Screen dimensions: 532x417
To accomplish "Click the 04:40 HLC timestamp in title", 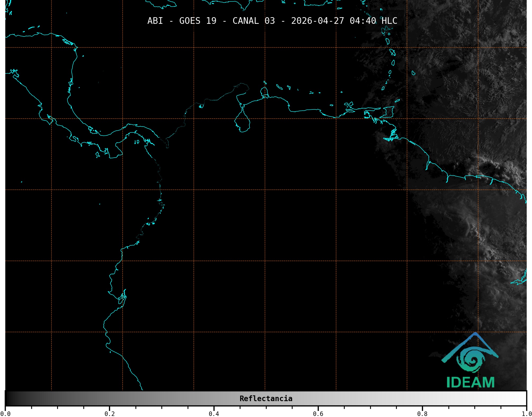I will tap(373, 21).
